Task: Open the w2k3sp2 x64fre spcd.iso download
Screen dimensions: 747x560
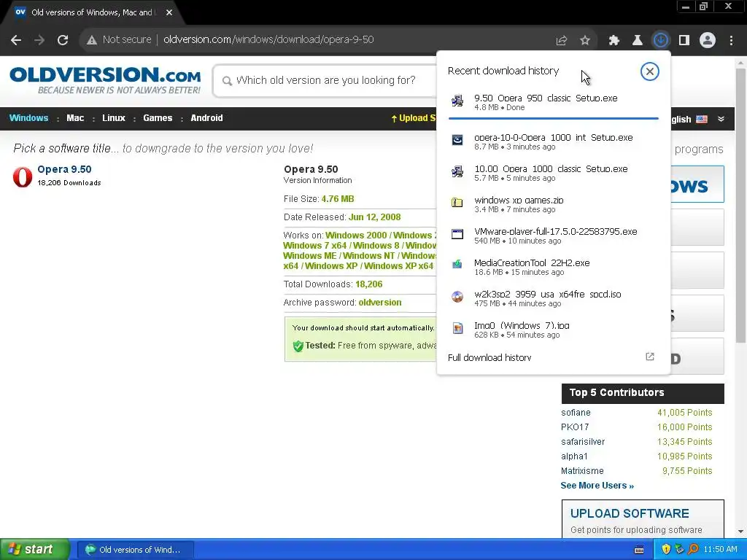Action: click(553, 298)
